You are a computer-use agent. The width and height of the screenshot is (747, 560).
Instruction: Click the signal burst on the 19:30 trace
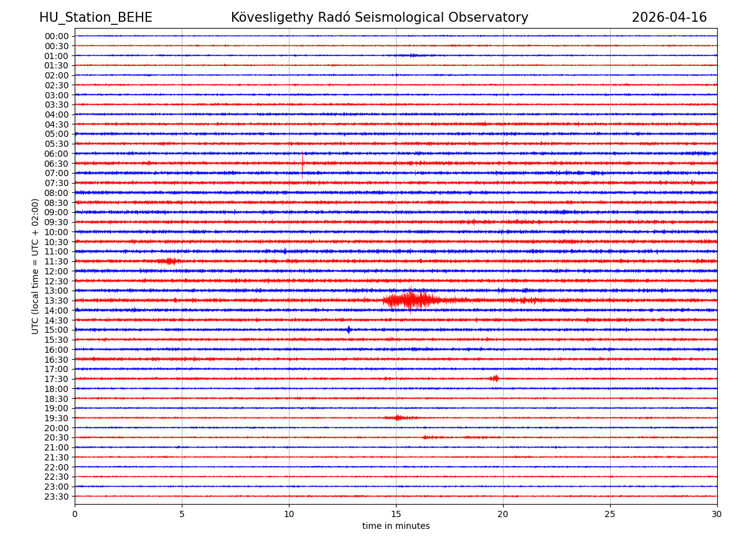(x=398, y=418)
